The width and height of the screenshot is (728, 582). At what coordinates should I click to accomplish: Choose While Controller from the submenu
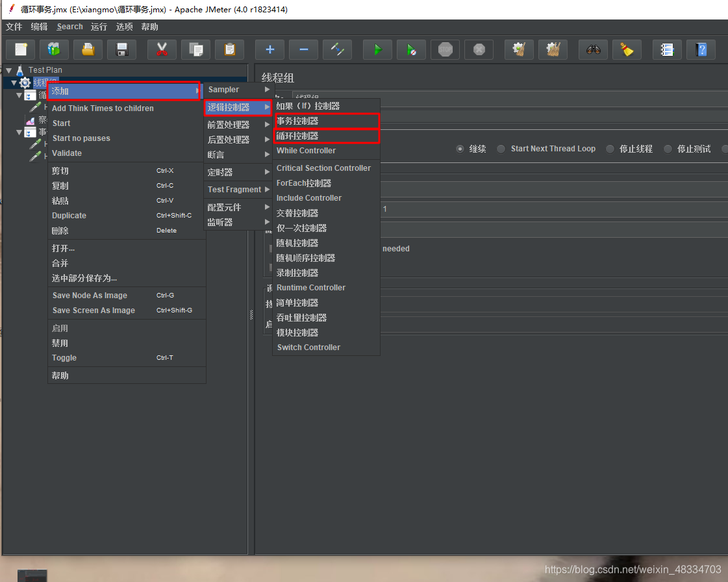[x=327, y=151]
